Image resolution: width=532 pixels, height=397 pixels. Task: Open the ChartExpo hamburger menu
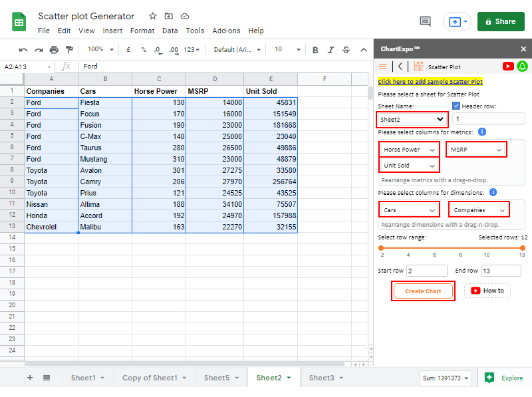tap(383, 66)
